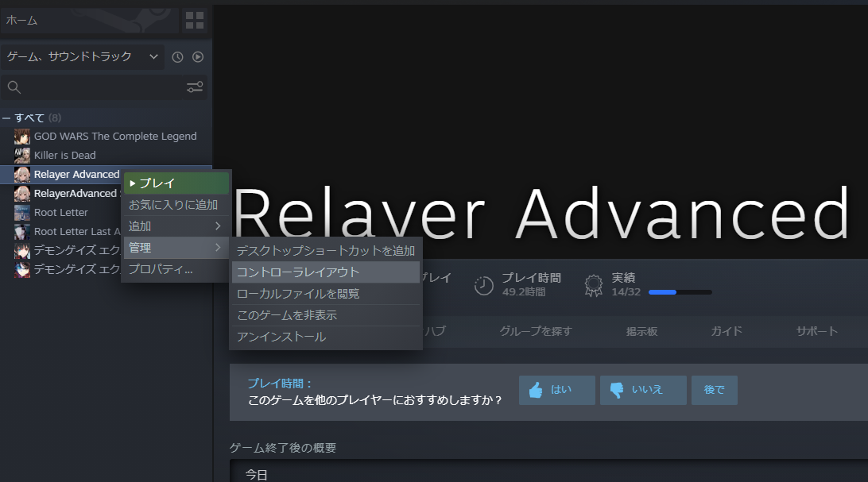The height and width of the screenshot is (482, 868).
Task: Select お気に入りに追加 menu item
Action: tap(176, 205)
